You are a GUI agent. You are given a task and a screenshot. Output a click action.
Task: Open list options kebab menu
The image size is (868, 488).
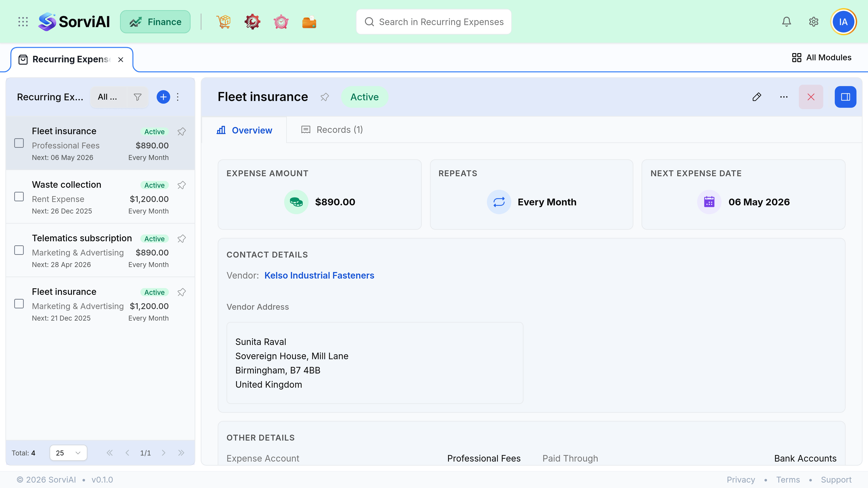(x=178, y=97)
